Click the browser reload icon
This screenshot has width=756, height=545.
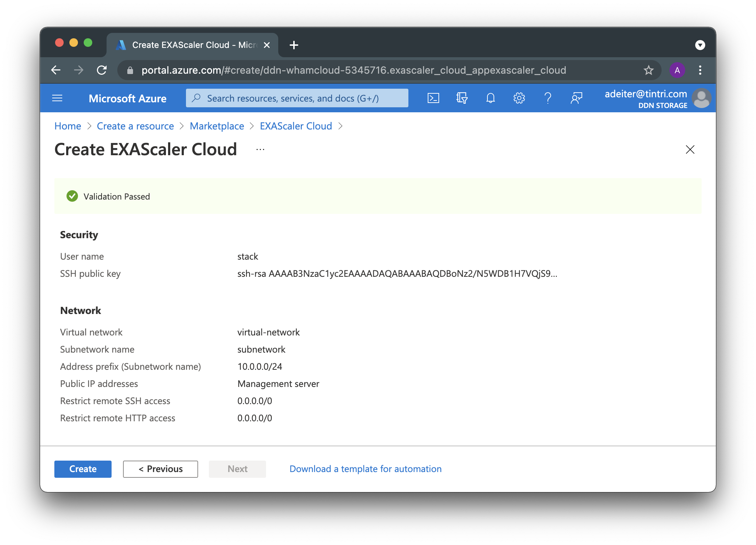(x=102, y=70)
